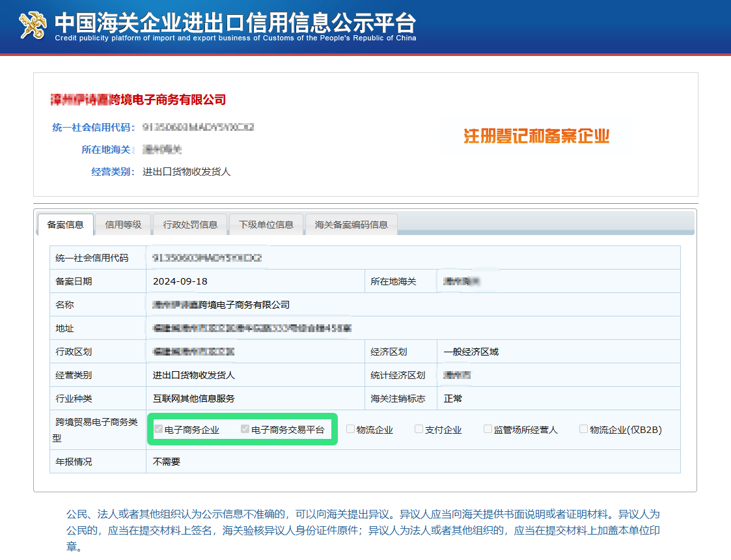The height and width of the screenshot is (560, 731).
Task: Select the 备案信息 tab
Action: click(x=65, y=225)
